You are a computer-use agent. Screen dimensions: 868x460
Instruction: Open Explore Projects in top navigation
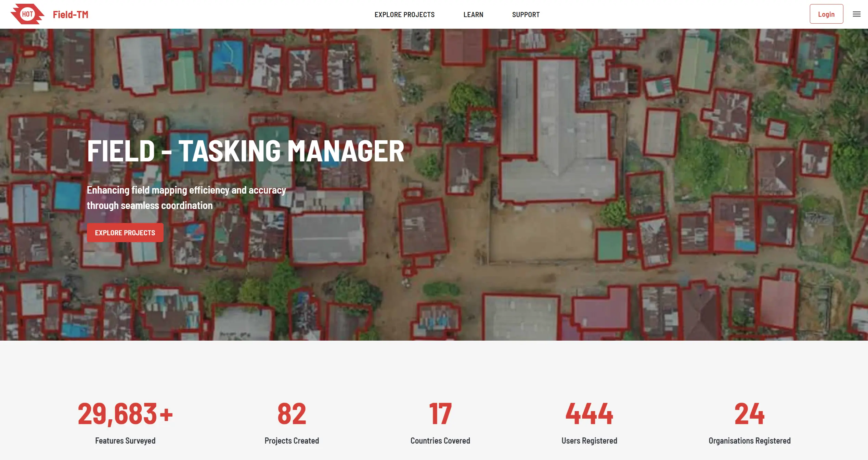coord(404,14)
